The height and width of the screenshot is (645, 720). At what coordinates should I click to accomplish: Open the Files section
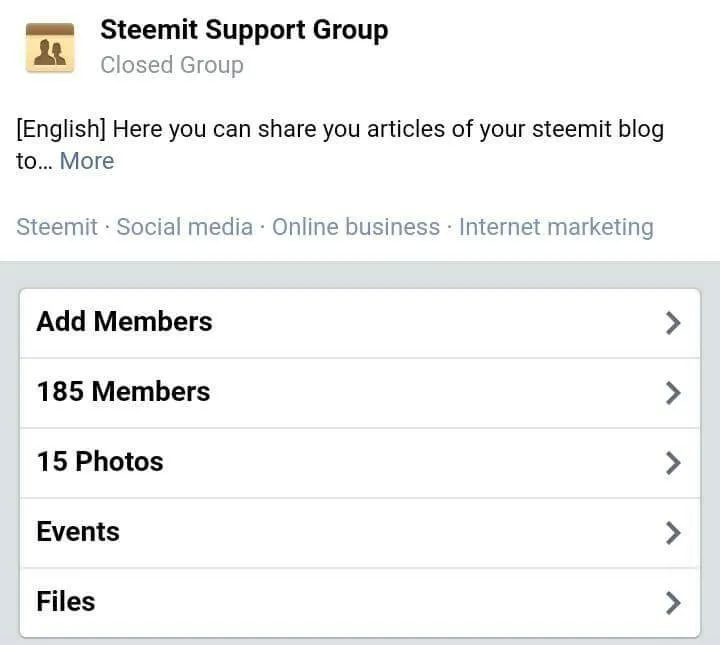(360, 603)
